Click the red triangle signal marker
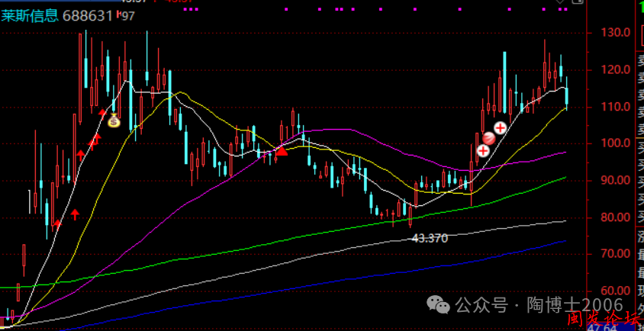644x331 pixels. tap(282, 151)
